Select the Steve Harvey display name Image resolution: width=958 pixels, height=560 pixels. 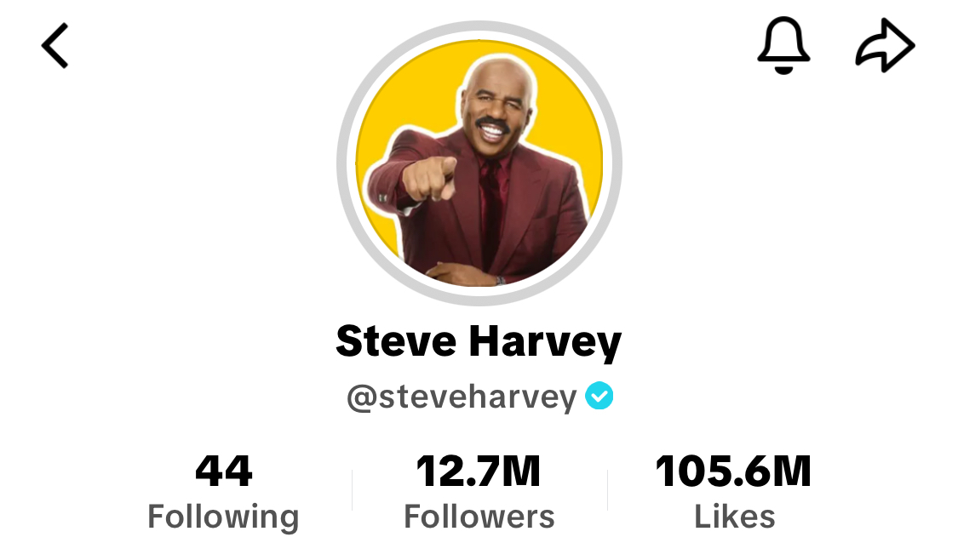point(479,340)
